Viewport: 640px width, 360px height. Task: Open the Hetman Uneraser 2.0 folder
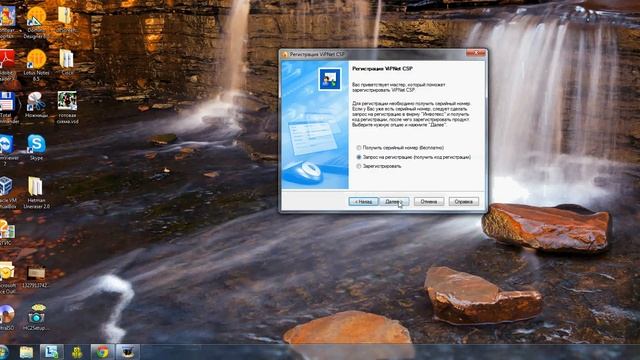coord(36,193)
